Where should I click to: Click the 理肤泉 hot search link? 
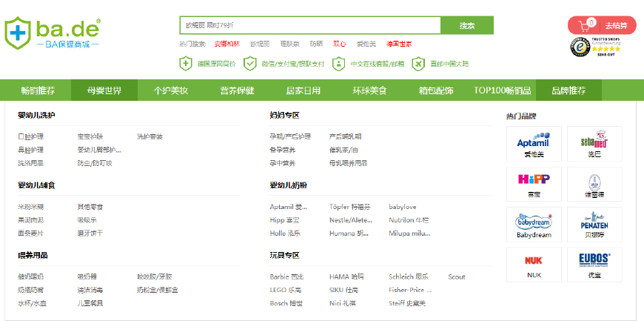(x=290, y=44)
